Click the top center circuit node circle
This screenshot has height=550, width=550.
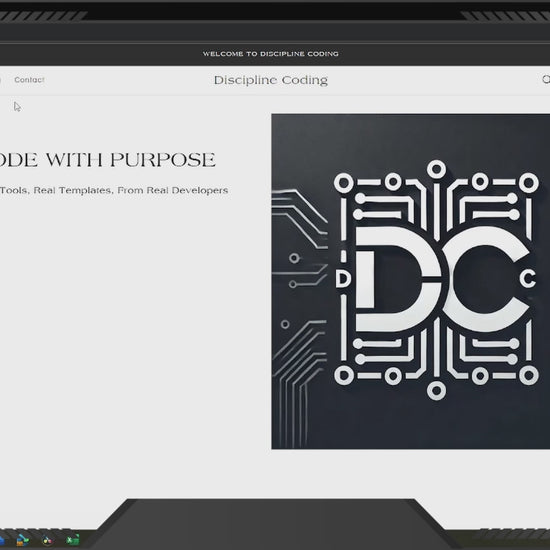click(x=436, y=169)
